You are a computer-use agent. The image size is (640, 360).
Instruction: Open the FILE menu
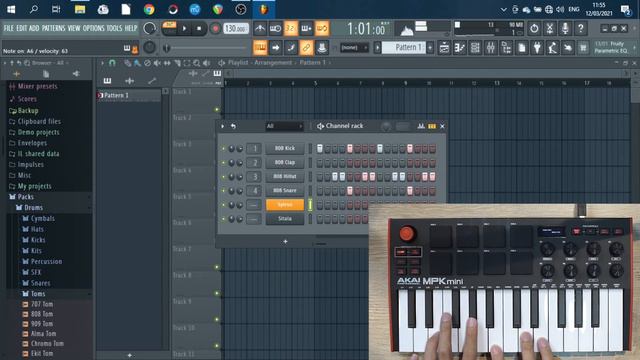9,28
